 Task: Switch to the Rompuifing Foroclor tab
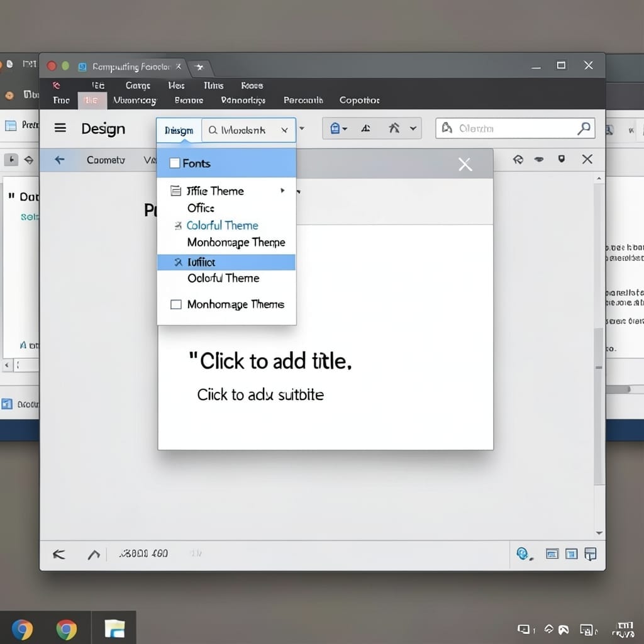coord(131,67)
